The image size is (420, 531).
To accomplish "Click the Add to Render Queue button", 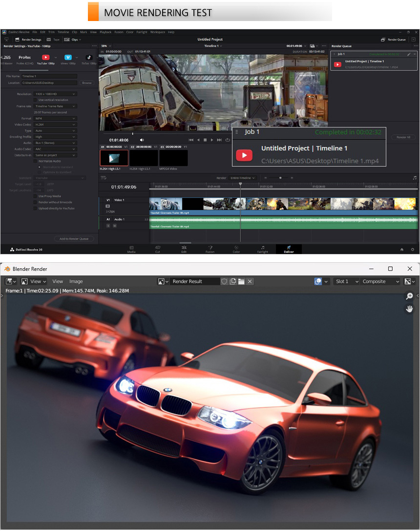I will tap(74, 239).
